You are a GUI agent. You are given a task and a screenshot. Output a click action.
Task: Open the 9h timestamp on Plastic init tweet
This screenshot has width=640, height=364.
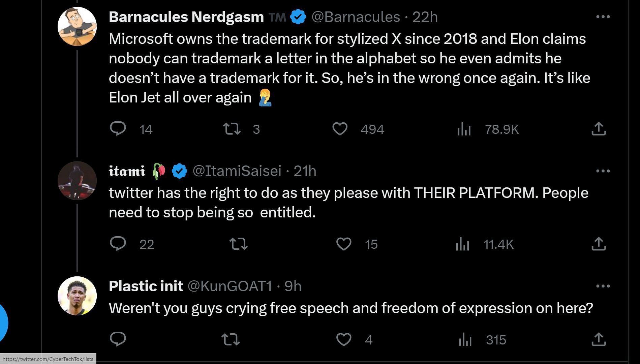(x=293, y=286)
